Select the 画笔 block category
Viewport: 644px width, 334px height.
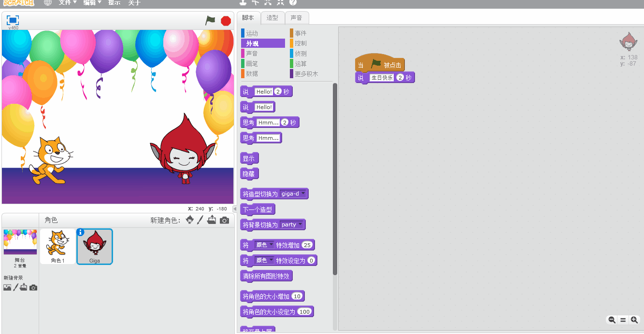tap(263, 64)
